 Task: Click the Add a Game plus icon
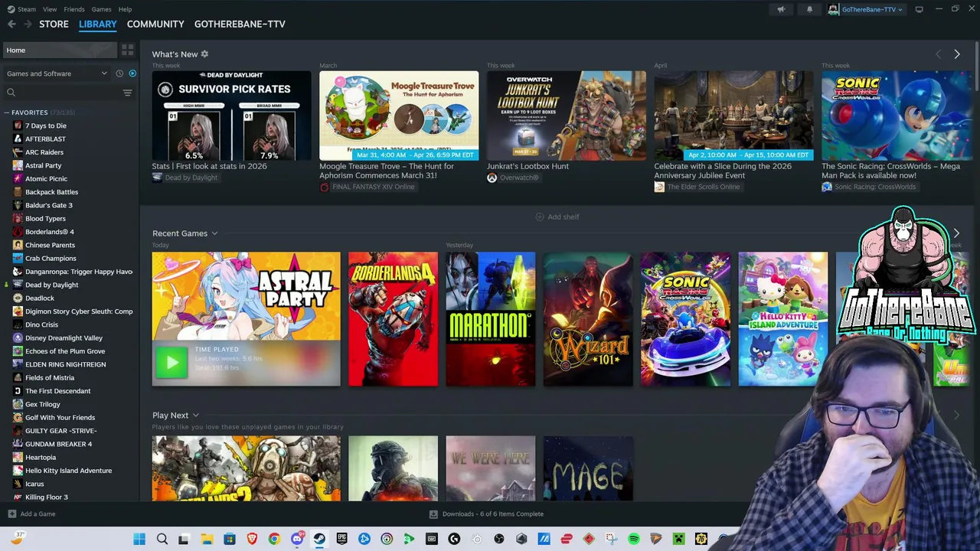(x=11, y=514)
